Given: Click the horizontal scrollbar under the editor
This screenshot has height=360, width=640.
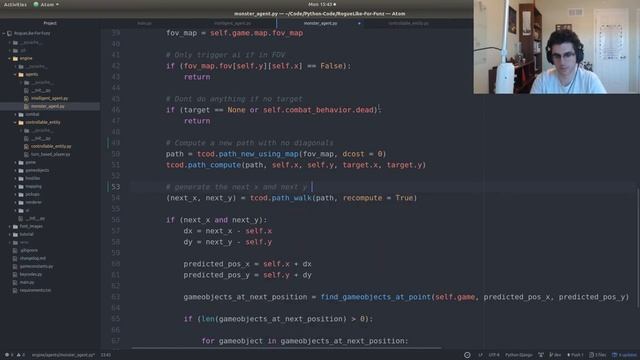Looking at the screenshot, I should [x=287, y=348].
